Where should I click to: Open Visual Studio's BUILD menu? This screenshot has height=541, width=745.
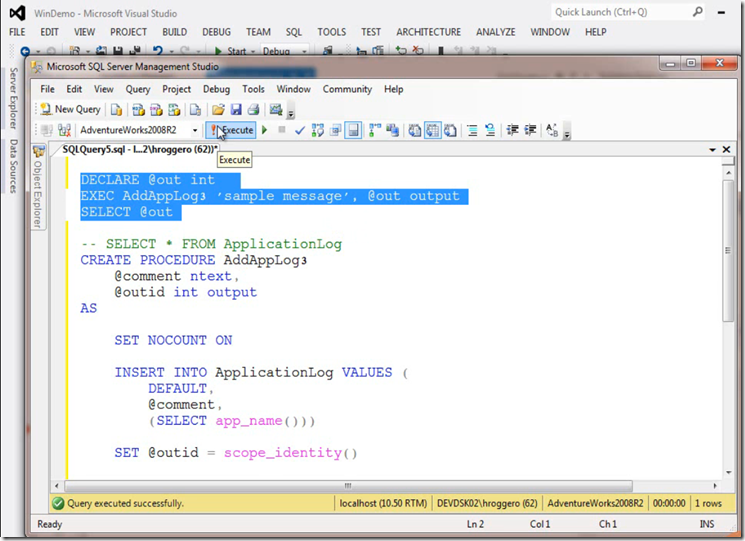[174, 32]
